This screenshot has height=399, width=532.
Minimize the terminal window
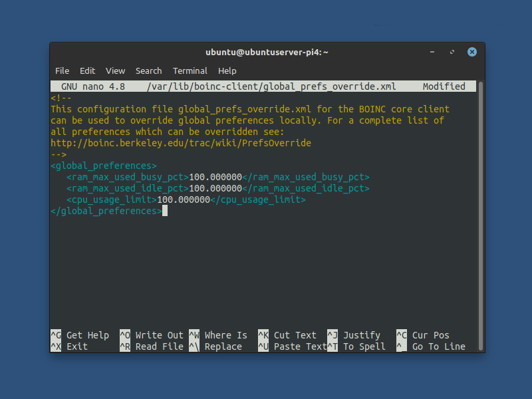[x=432, y=52]
